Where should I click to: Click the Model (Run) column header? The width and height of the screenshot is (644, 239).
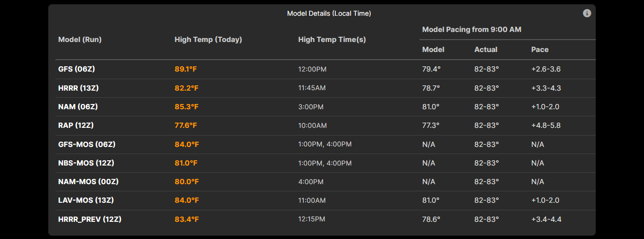(80, 40)
